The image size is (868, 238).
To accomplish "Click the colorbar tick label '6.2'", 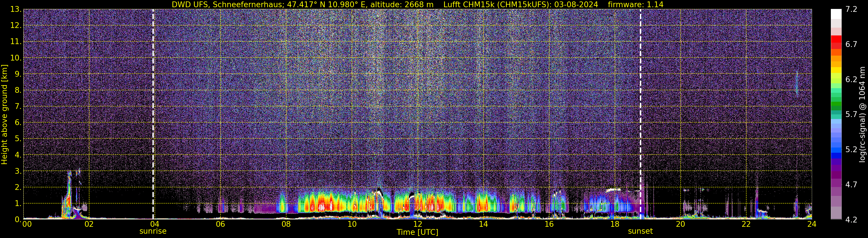I will 851,80.
